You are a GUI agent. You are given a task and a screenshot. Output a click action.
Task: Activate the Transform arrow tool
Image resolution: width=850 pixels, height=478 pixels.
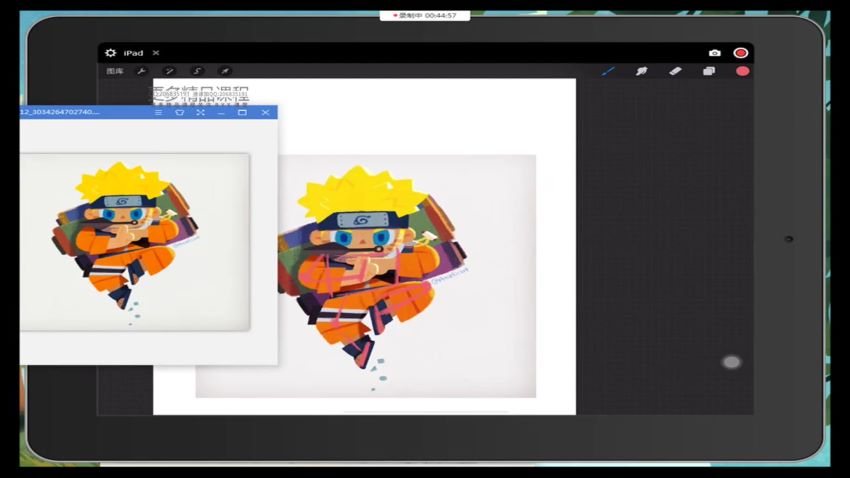click(x=224, y=71)
